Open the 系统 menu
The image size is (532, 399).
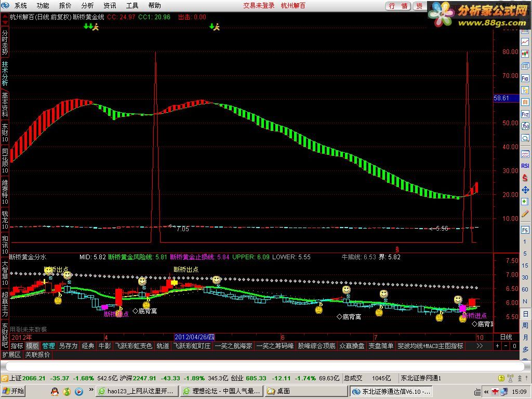tap(20, 5)
